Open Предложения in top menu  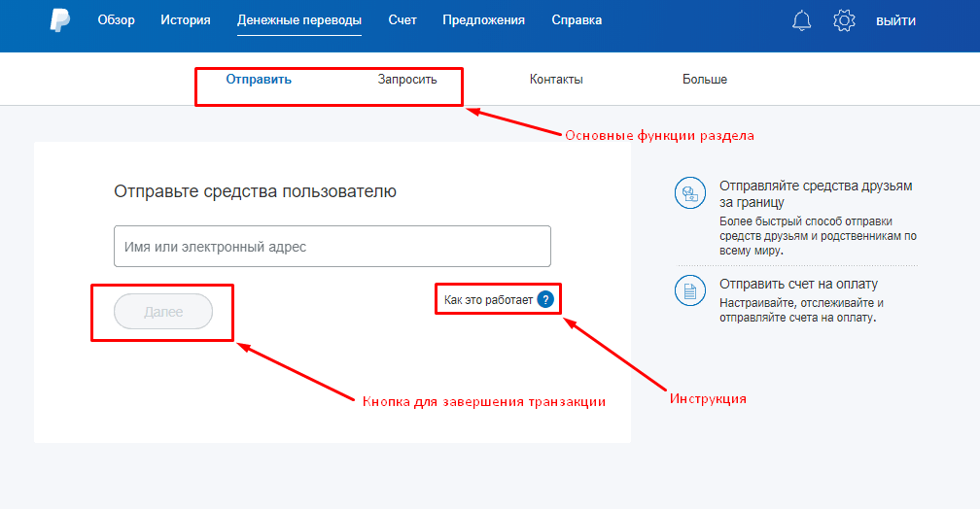484,20
